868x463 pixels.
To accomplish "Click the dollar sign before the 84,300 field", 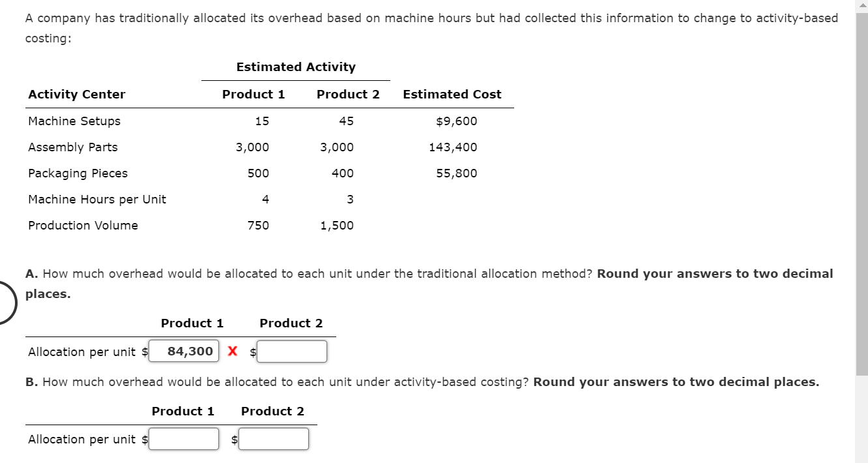I will [145, 351].
